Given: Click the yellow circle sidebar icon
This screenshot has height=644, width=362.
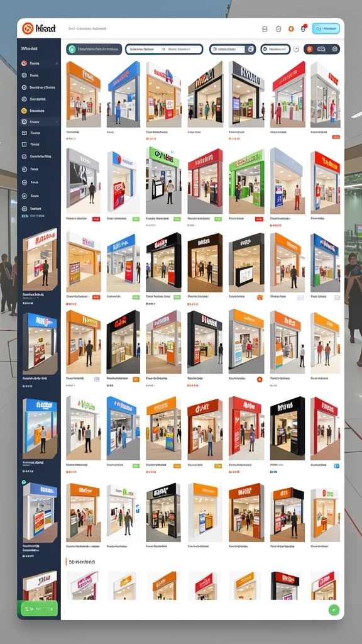Looking at the screenshot, I should [24, 111].
